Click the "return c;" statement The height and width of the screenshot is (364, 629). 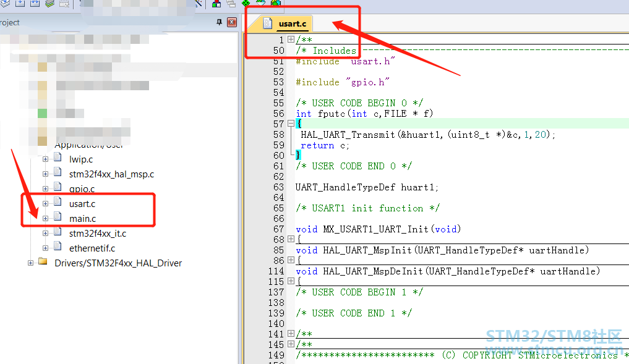tap(325, 145)
